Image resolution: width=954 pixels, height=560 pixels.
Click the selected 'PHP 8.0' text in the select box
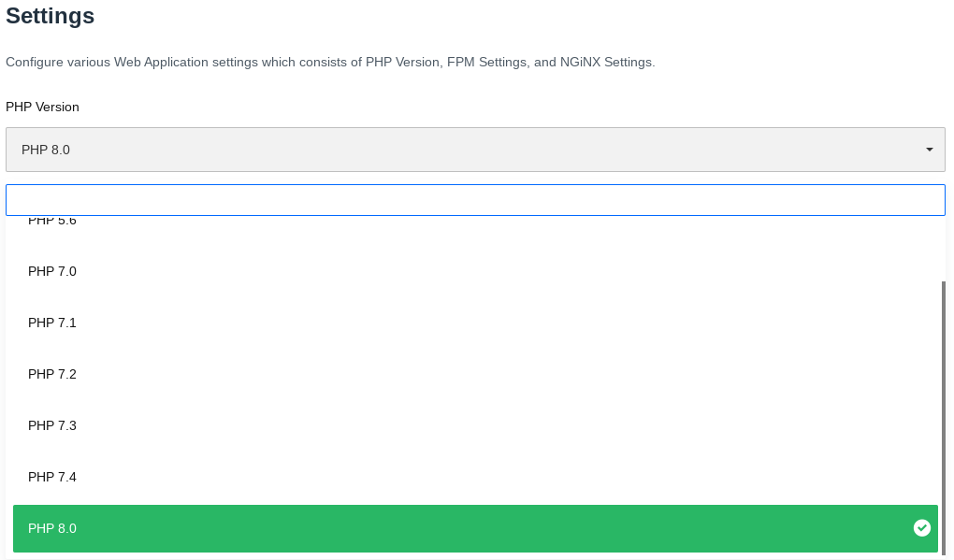[46, 150]
